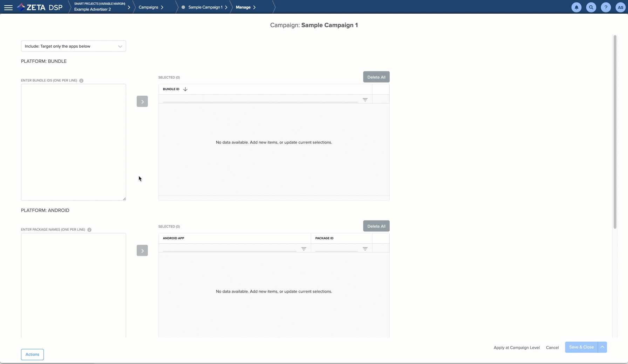Open Android App column filter icon
The image size is (628, 364).
coord(304,249)
